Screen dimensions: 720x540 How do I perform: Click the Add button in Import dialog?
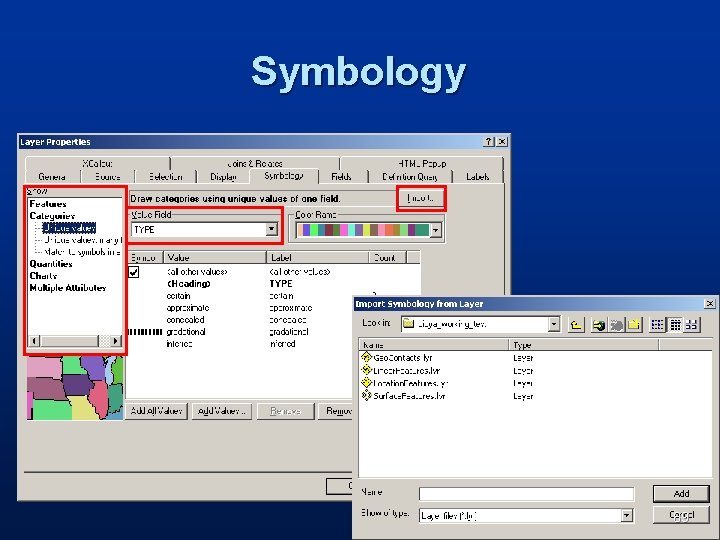coord(681,494)
